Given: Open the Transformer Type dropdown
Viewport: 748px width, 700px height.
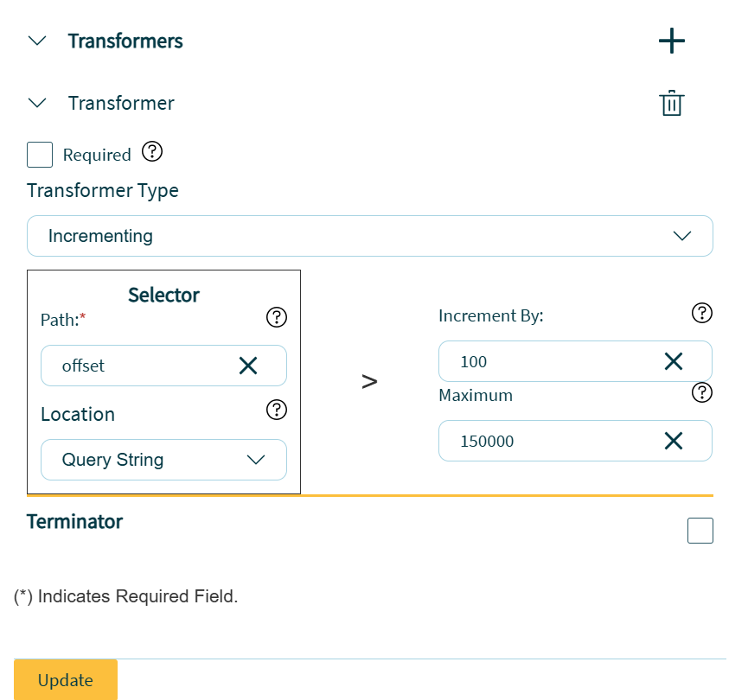Looking at the screenshot, I should pos(369,236).
